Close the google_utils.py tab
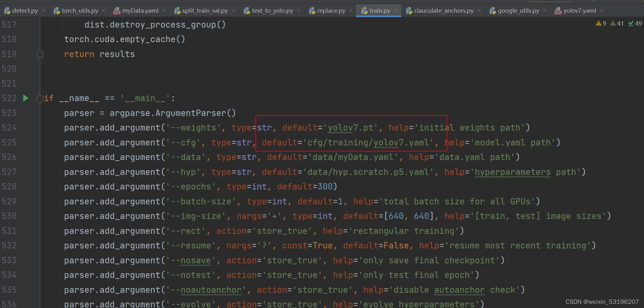Screen dimensions: 644x308 click(545, 10)
